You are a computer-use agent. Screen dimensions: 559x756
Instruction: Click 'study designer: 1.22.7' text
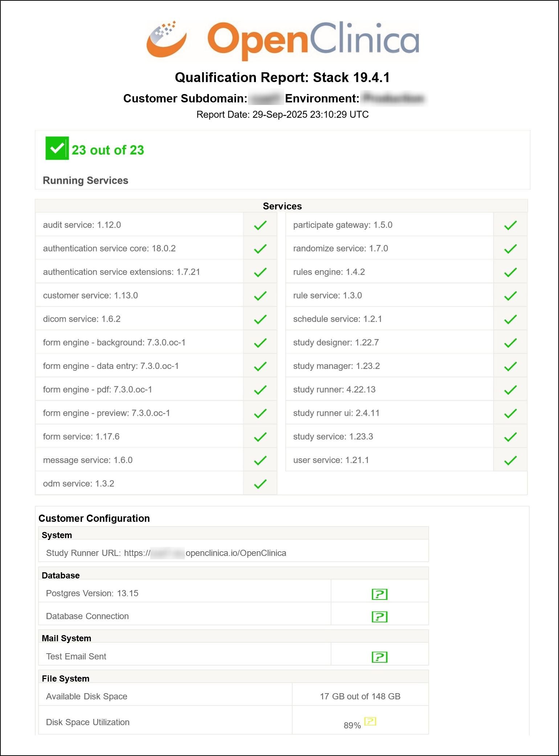(x=336, y=342)
